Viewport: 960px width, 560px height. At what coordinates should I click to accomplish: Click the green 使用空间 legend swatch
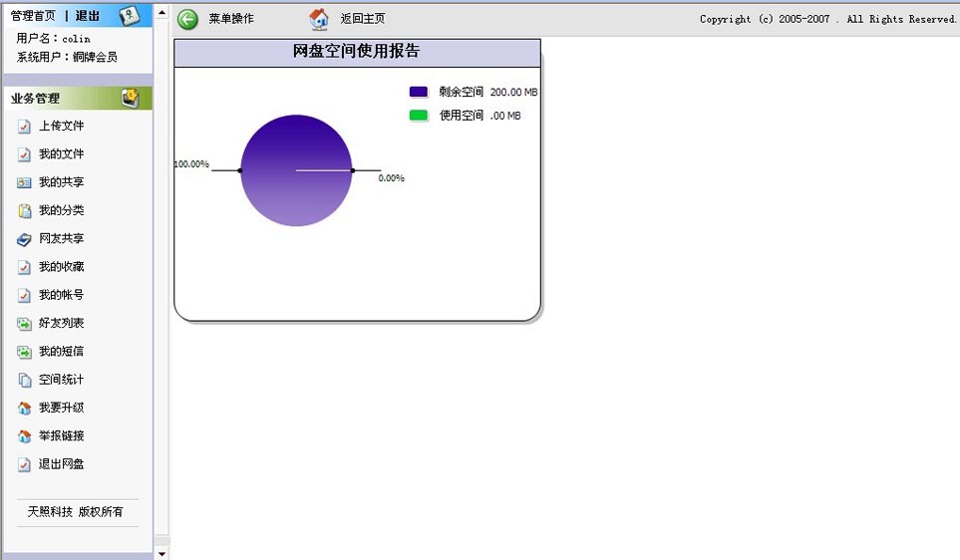419,115
